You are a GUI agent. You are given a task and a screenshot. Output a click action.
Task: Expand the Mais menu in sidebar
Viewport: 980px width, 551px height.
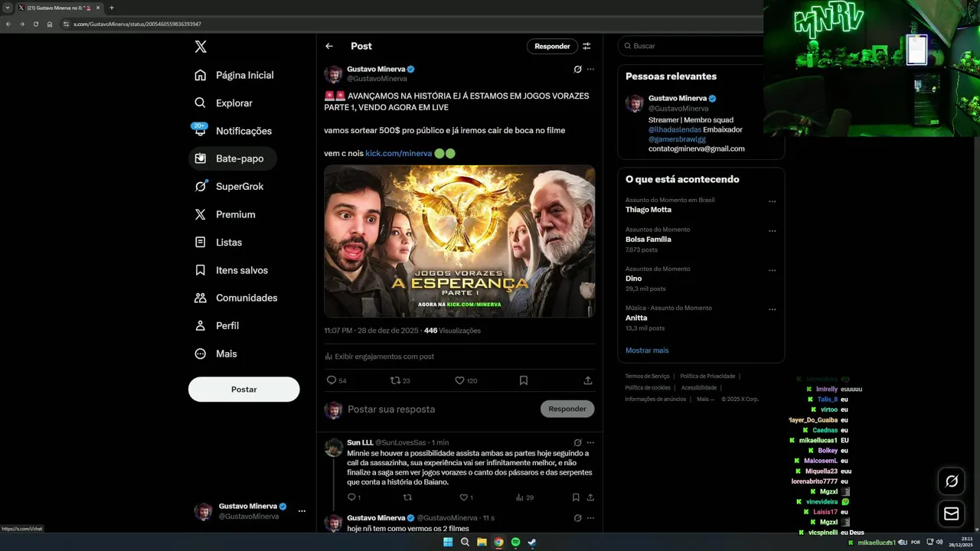click(x=216, y=354)
